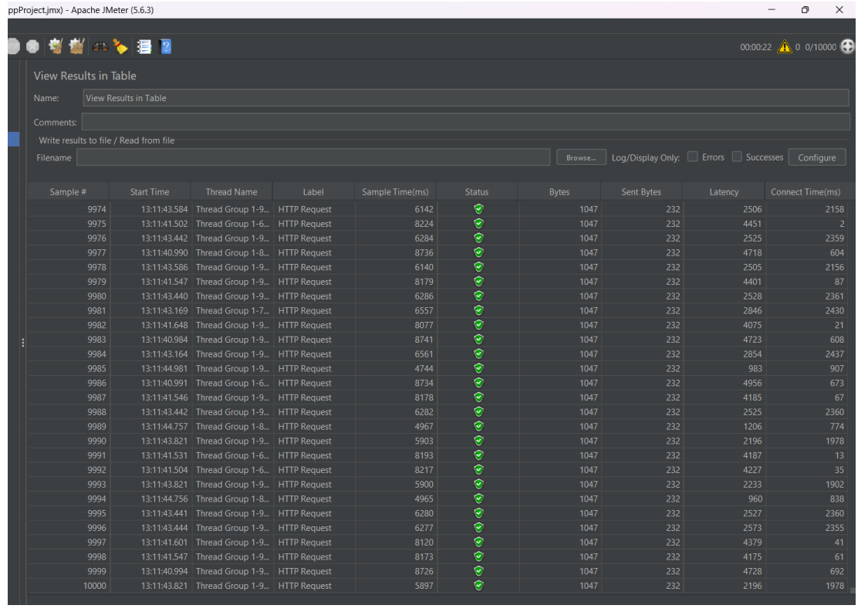868x612 pixels.
Task: Click HTTP Request label in row 9986
Action: 305,383
